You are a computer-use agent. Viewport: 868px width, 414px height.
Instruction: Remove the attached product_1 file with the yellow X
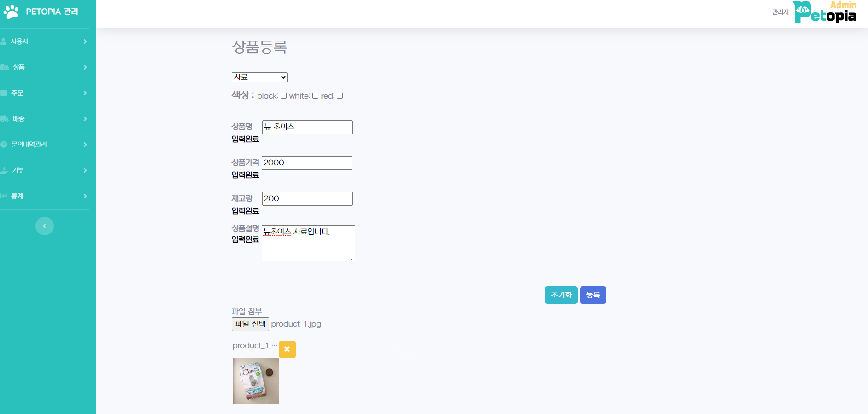pyautogui.click(x=287, y=350)
